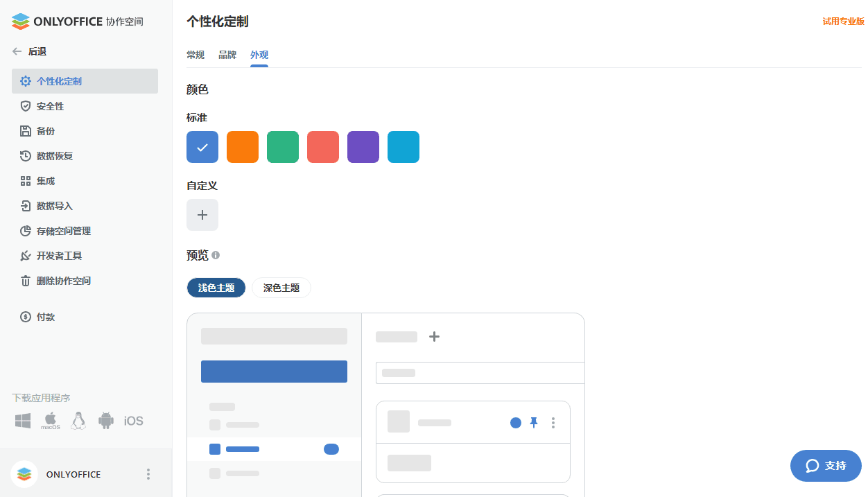Screen dimensions: 868x497
Task: Click 试用专业版 link
Action: click(x=844, y=21)
